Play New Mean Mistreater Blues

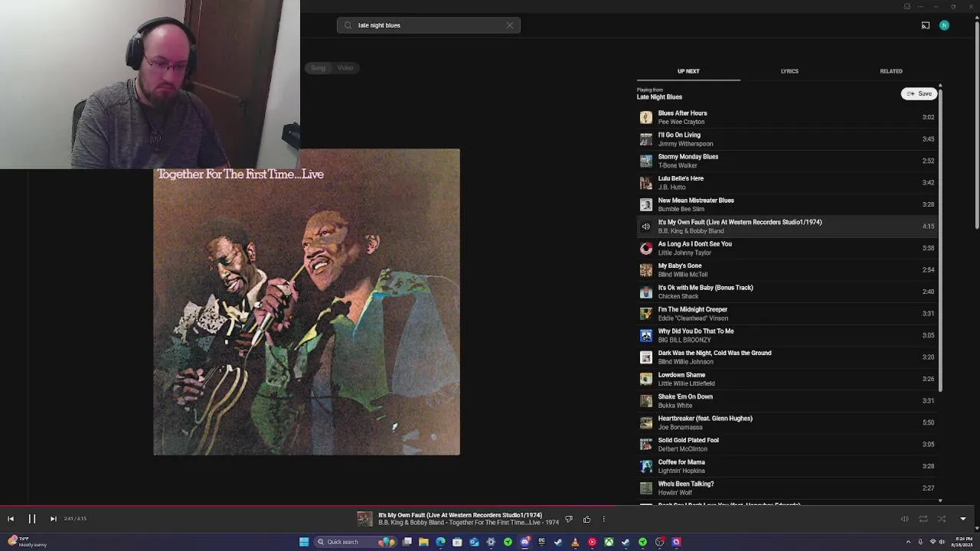[x=787, y=204]
